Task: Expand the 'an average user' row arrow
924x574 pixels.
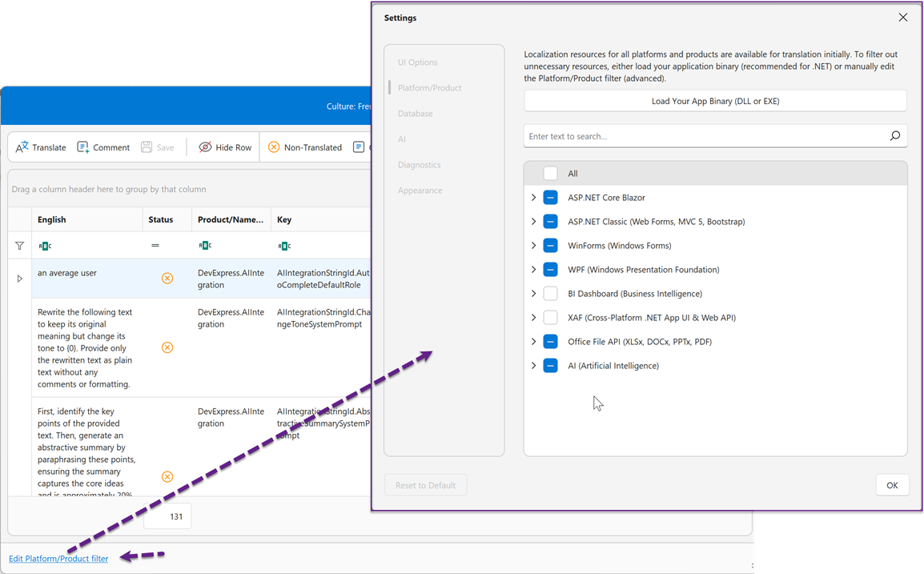Action: coord(19,279)
